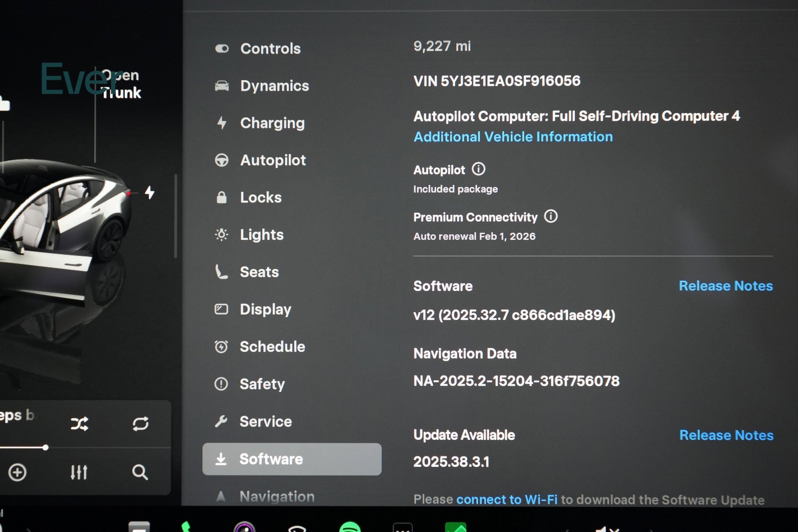Open Additional Vehicle Information link
The width and height of the screenshot is (798, 532).
point(513,137)
